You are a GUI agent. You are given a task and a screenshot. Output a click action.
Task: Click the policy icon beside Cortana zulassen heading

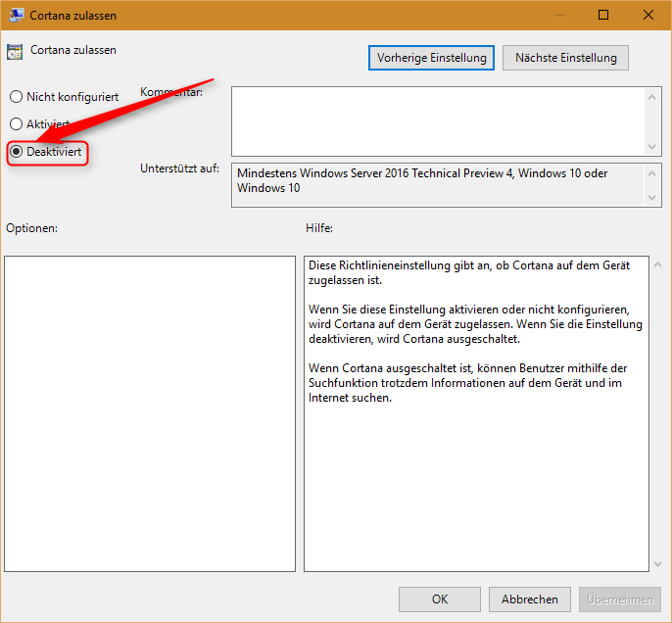pos(15,52)
